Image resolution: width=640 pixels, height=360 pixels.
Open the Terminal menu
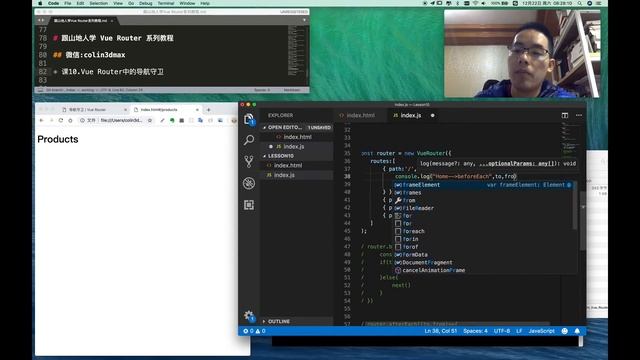click(166, 3)
